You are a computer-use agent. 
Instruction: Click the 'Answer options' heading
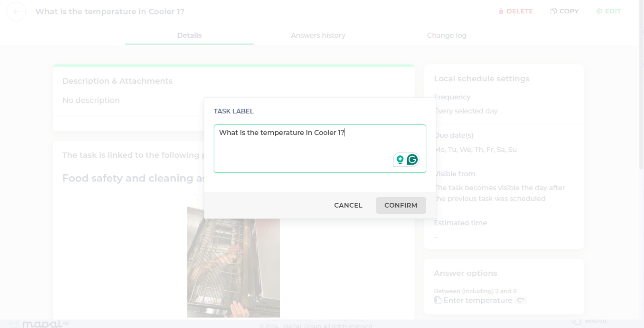point(465,273)
